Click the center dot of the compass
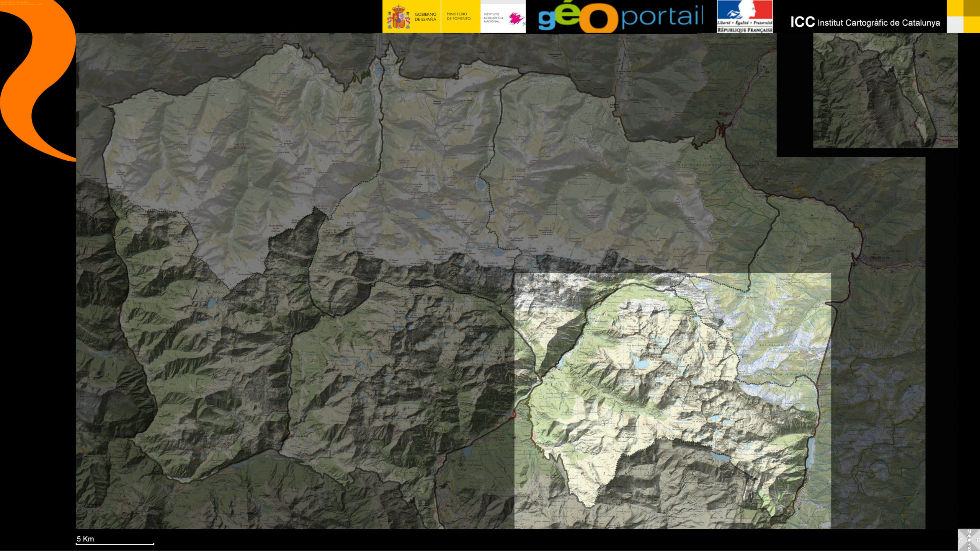This screenshot has width=980, height=551. click(x=969, y=540)
